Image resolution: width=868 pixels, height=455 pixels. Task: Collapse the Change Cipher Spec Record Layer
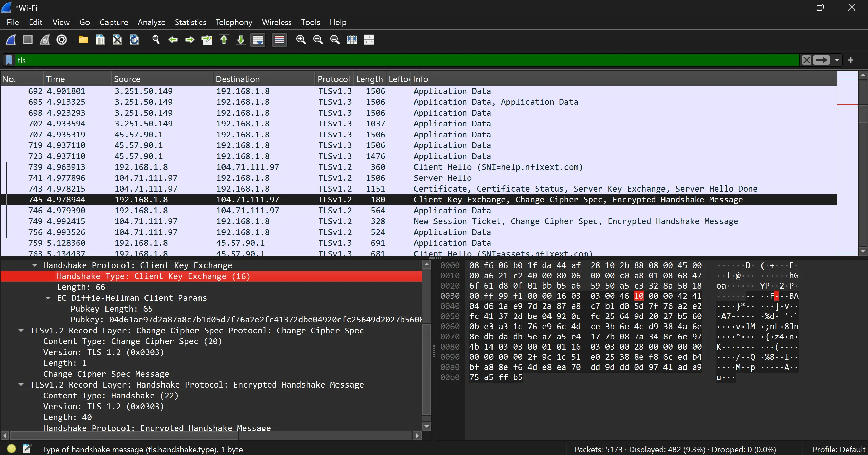coord(21,331)
